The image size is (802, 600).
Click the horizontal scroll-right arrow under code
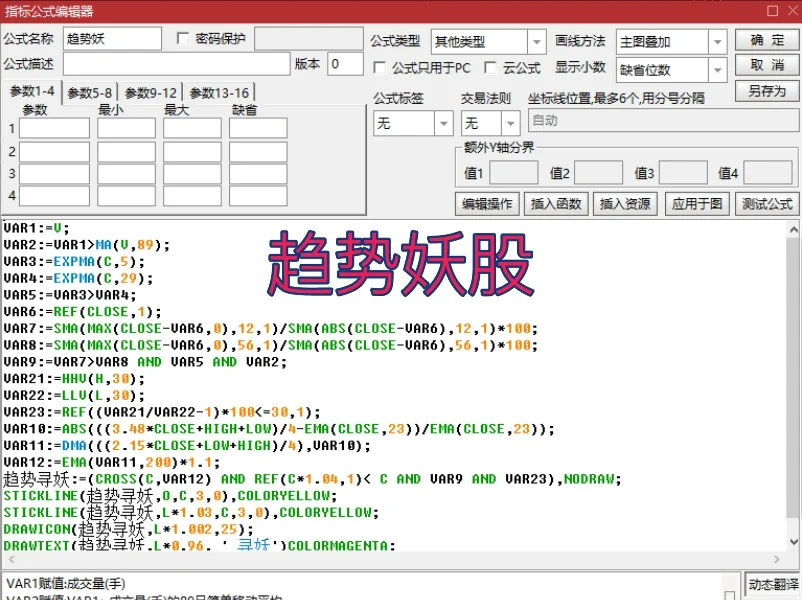click(776, 559)
